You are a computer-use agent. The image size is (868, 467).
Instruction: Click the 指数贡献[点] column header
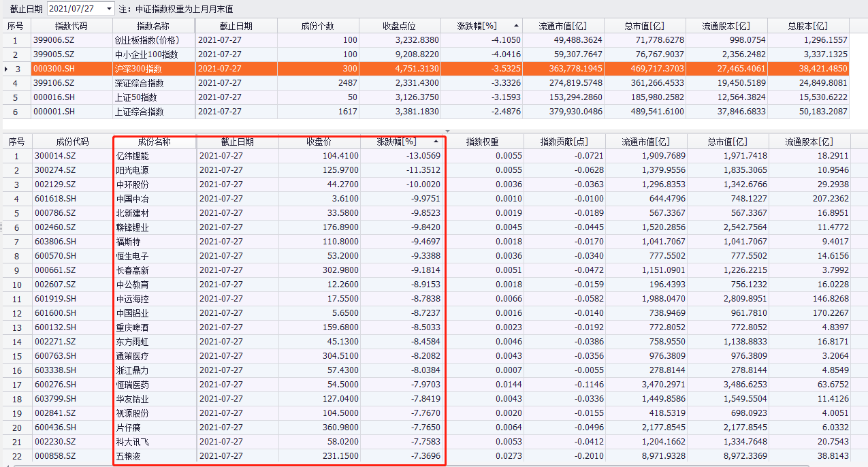564,142
